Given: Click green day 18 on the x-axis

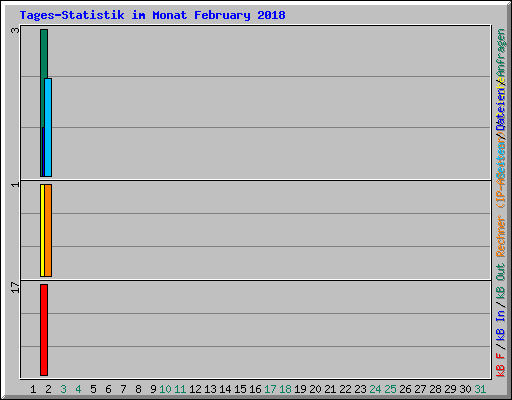Looking at the screenshot, I should point(285,389).
